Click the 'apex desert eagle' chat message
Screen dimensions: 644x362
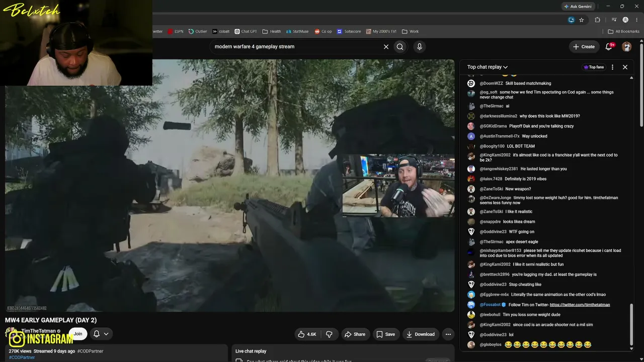coord(522,242)
